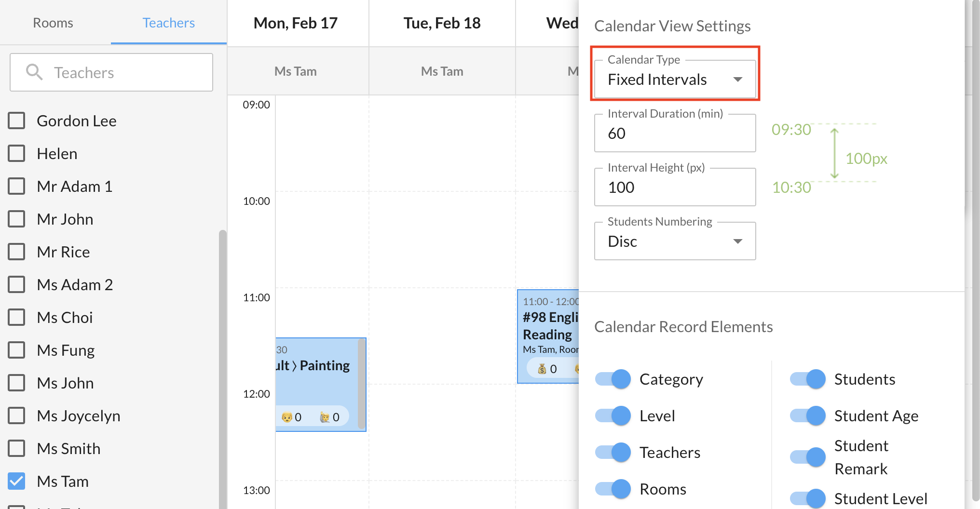Click the Interval Duration input field
The image size is (980, 509).
[675, 134]
